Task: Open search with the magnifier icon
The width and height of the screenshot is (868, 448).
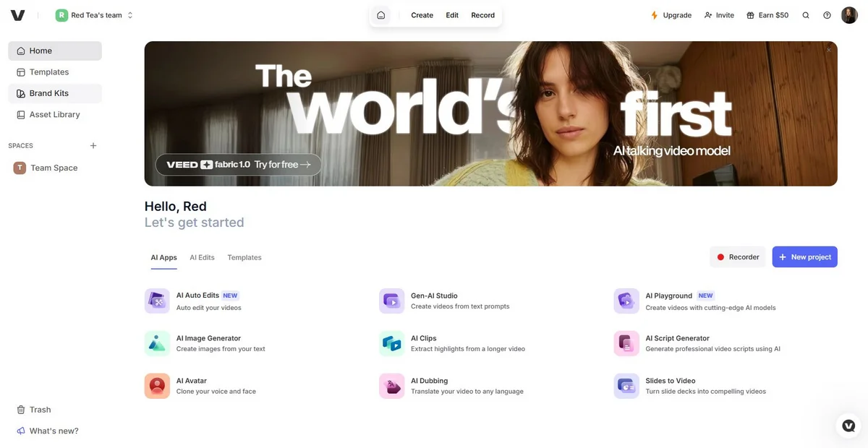Action: coord(806,15)
